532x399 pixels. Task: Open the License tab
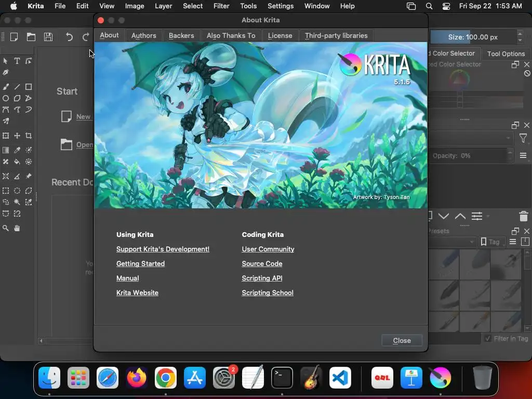tap(280, 36)
